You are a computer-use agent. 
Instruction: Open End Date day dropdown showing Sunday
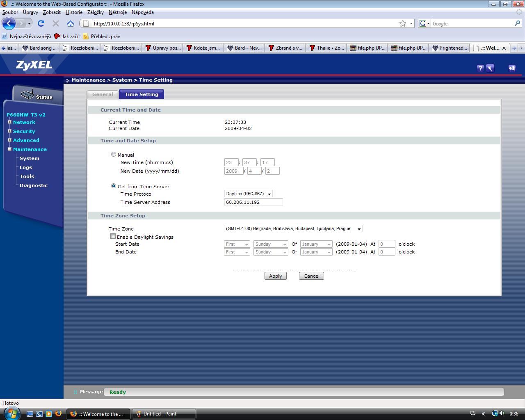click(x=271, y=252)
